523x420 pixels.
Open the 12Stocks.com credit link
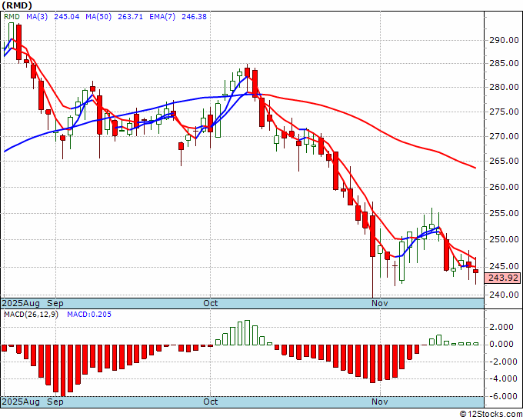tap(491, 414)
